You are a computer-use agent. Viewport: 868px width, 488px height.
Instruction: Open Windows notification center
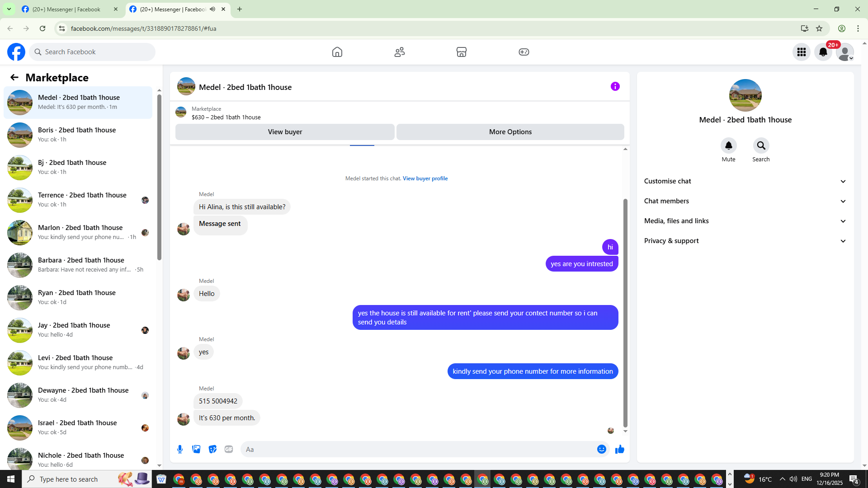pyautogui.click(x=854, y=479)
